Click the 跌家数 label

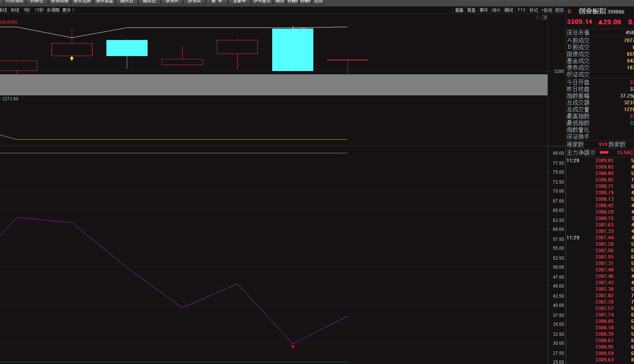tap(617, 144)
